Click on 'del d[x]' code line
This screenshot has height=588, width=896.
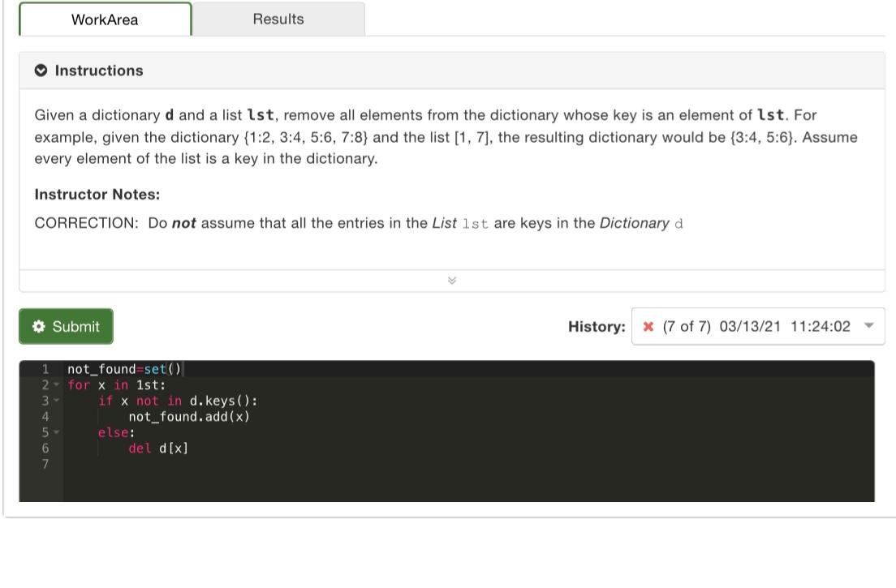(158, 449)
